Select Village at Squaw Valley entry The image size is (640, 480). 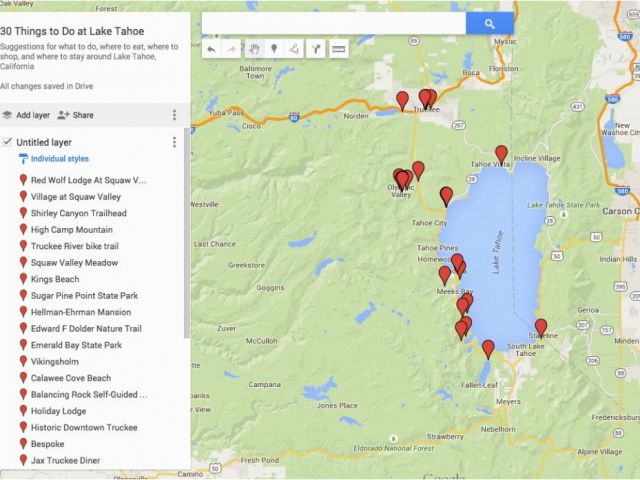pos(76,197)
